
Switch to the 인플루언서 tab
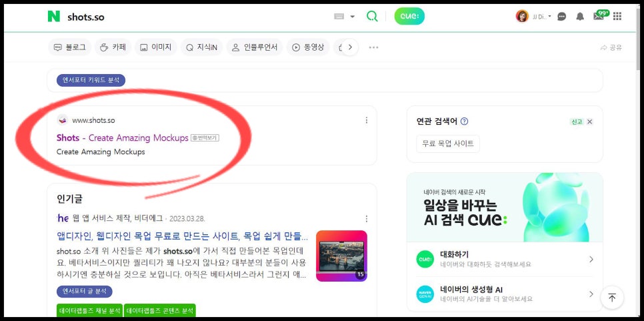254,47
